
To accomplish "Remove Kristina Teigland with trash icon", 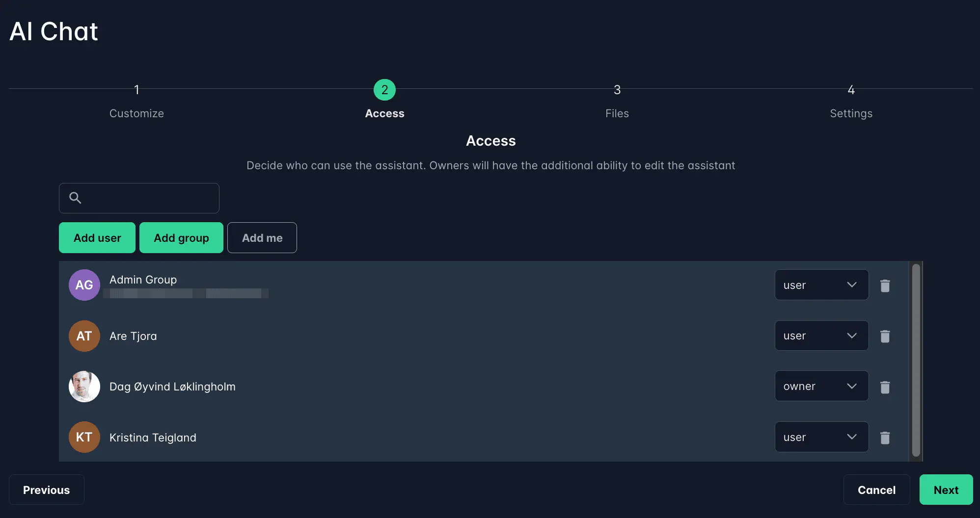I will pyautogui.click(x=885, y=438).
